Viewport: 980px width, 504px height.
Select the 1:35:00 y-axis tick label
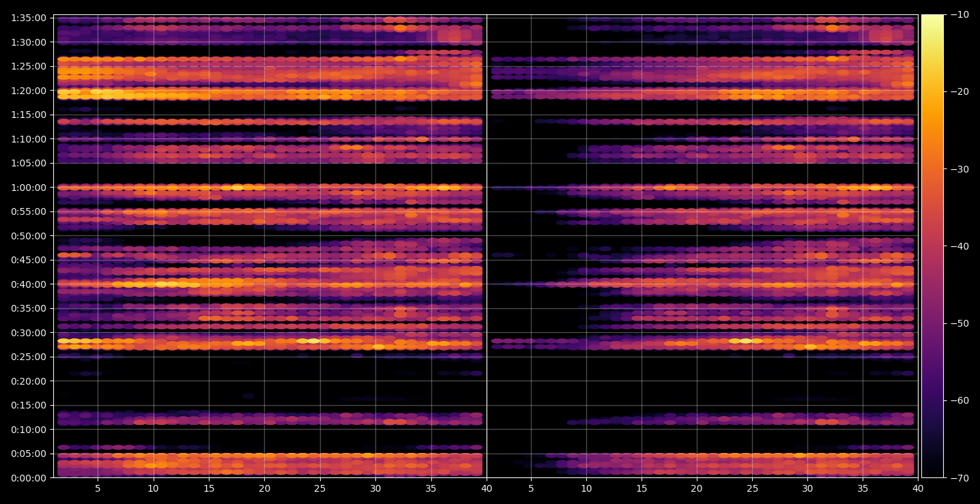point(29,18)
